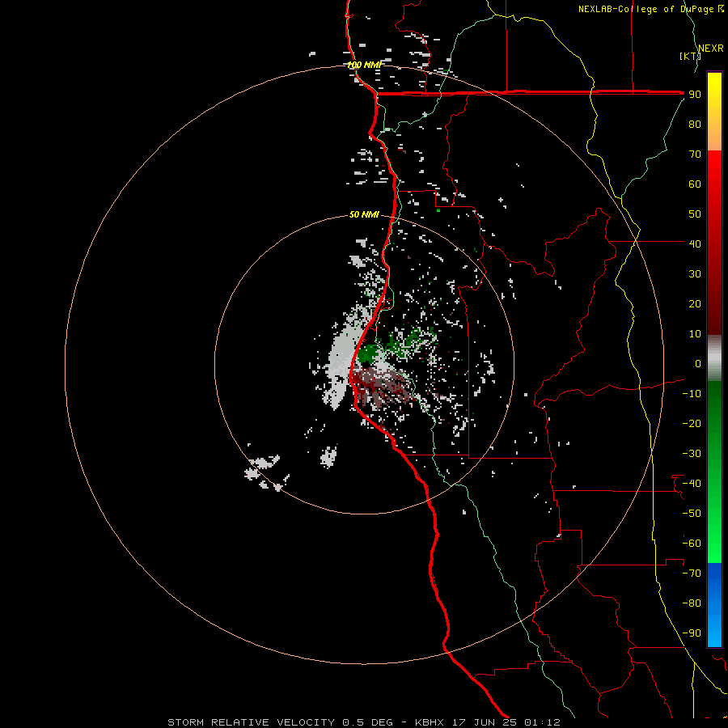The width and height of the screenshot is (728, 728).
Task: Click the NEXR label above the color bar
Action: click(711, 49)
